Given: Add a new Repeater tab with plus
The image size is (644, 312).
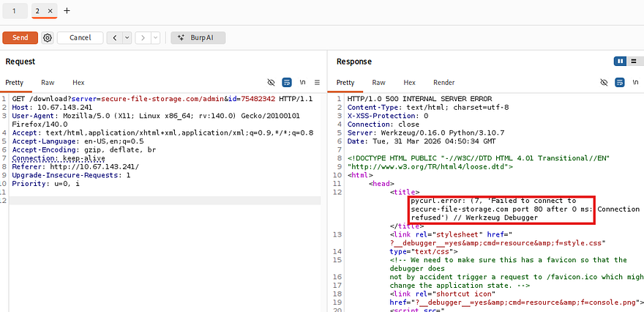Looking at the screenshot, I should pos(67,11).
